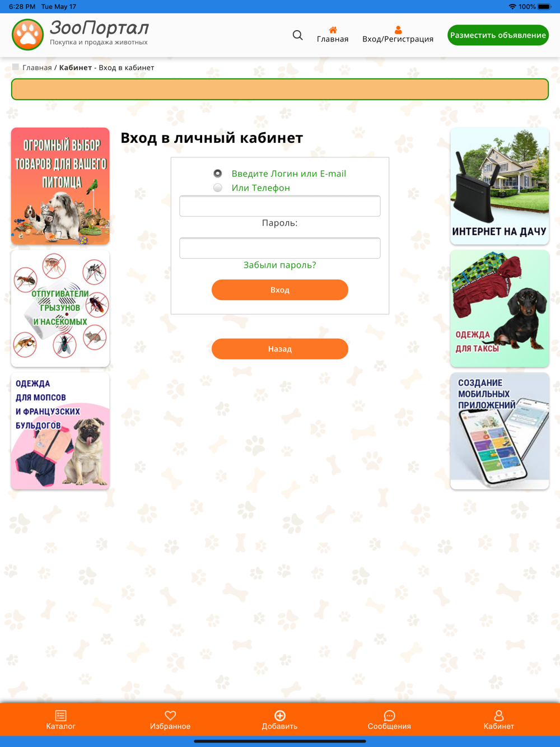Click the Главная breadcrumb link
Screen dimensions: 560x747
[37, 68]
